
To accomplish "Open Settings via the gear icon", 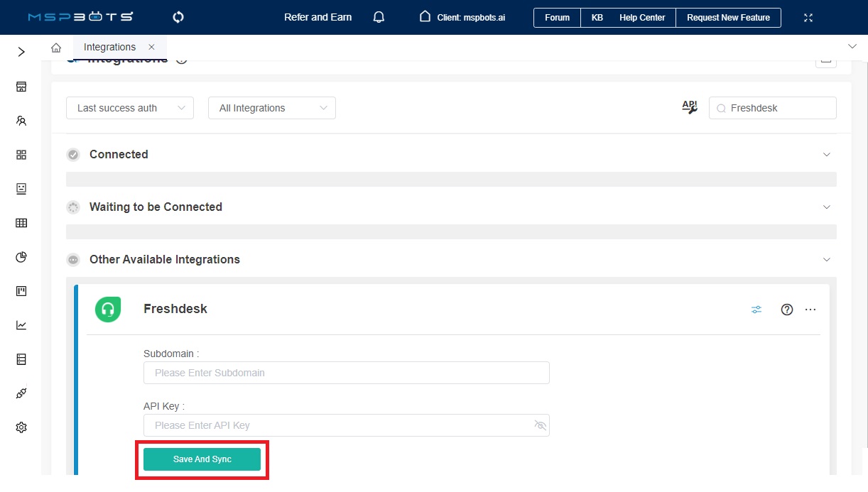I will (x=21, y=427).
